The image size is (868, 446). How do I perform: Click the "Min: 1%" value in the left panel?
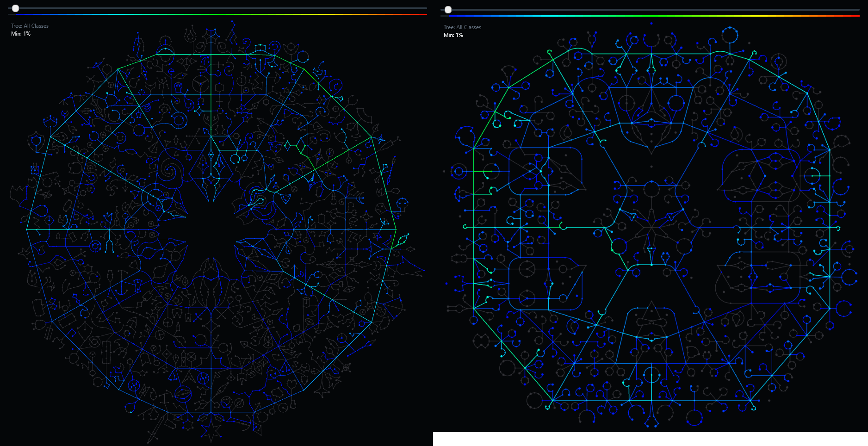coord(21,34)
